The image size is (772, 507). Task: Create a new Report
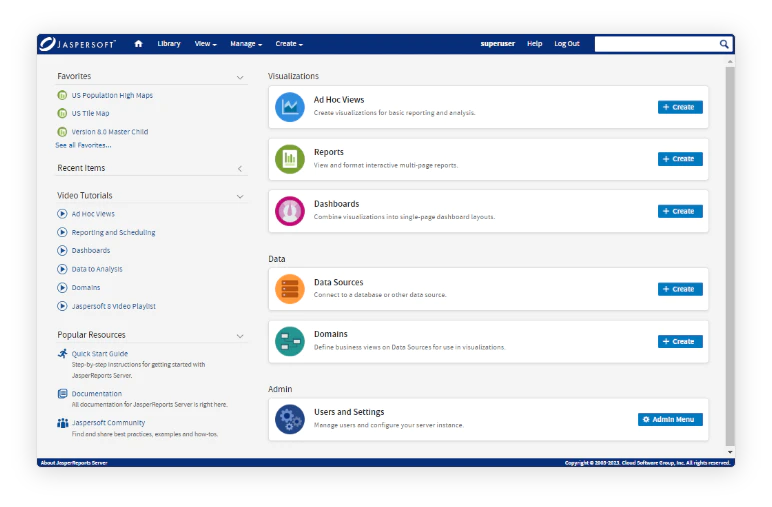[680, 159]
